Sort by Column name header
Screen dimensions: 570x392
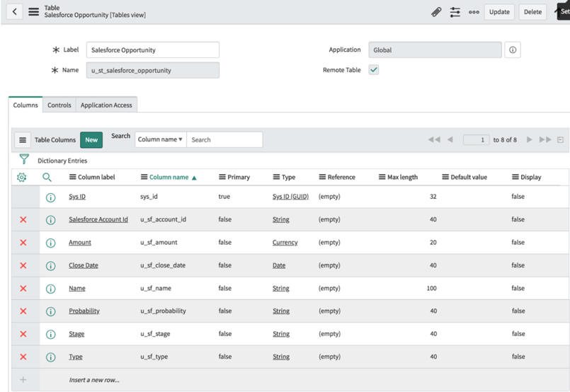tap(169, 178)
